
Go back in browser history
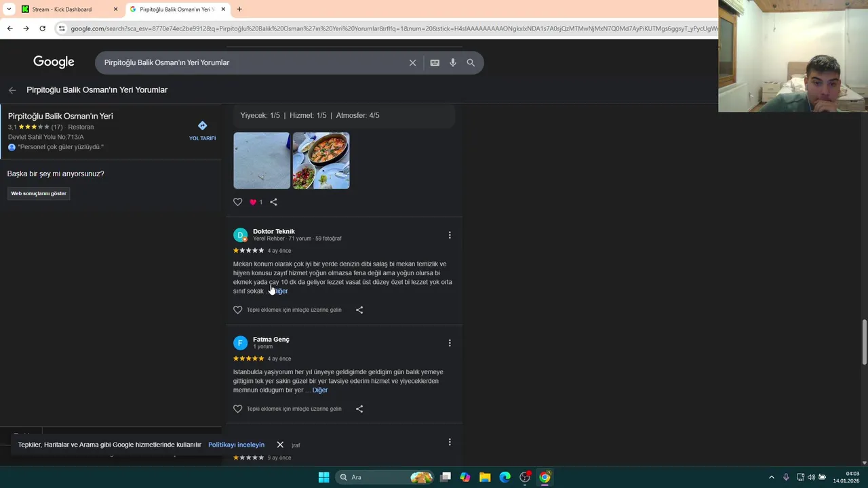[x=9, y=28]
